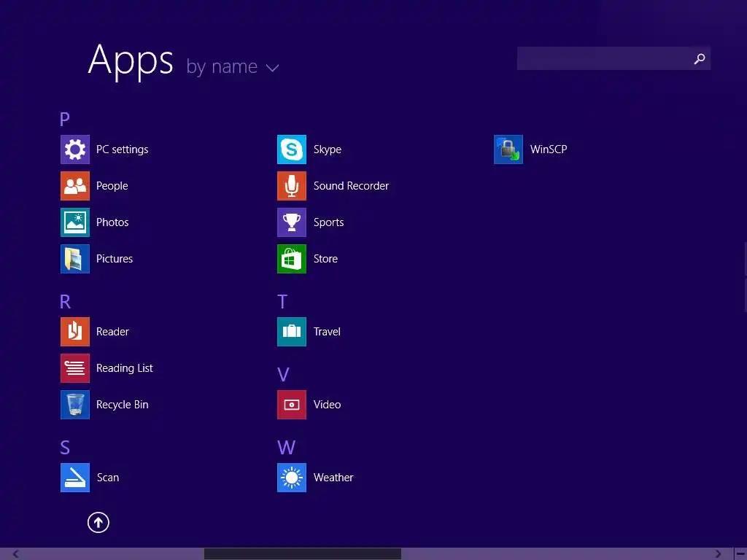Click the search magnifier icon

click(x=700, y=58)
